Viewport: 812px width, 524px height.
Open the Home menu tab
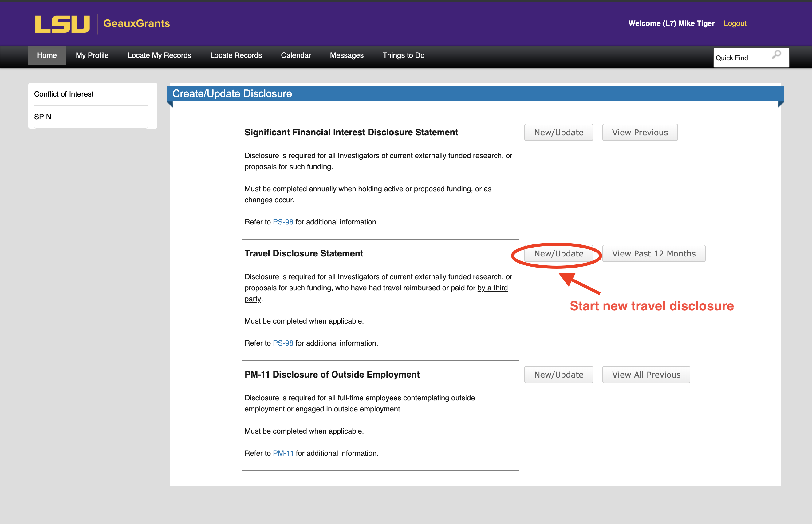click(47, 55)
